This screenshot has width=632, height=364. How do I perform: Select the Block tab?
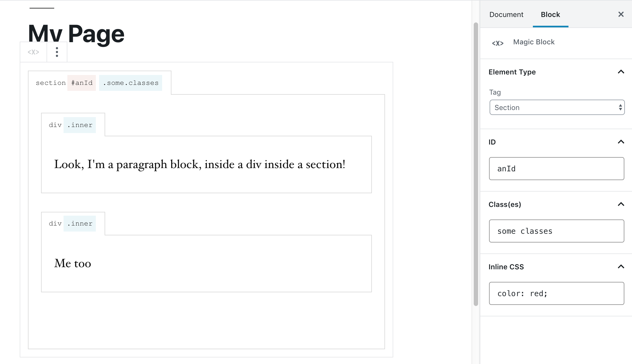pyautogui.click(x=550, y=15)
